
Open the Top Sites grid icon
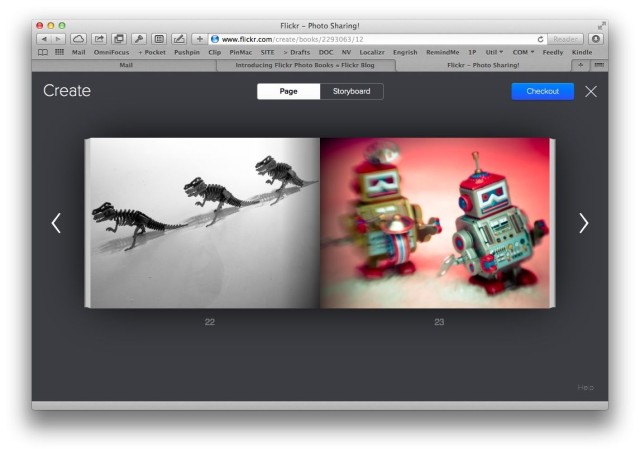(x=58, y=52)
